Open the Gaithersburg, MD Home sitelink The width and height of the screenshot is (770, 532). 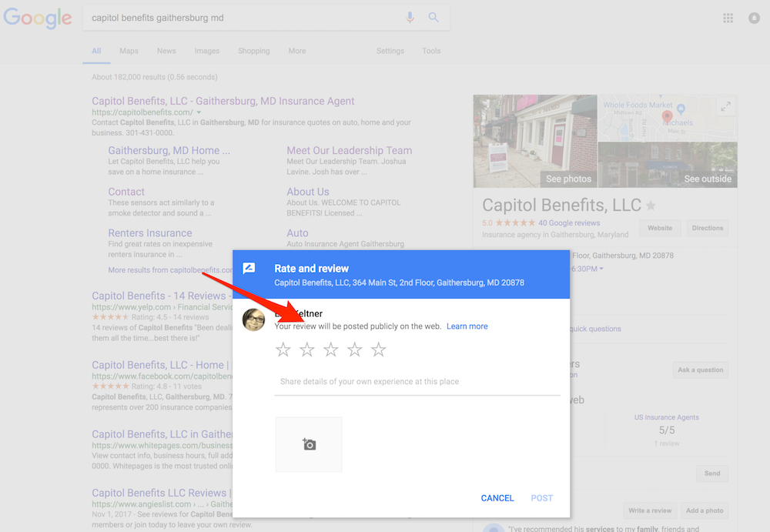point(169,150)
